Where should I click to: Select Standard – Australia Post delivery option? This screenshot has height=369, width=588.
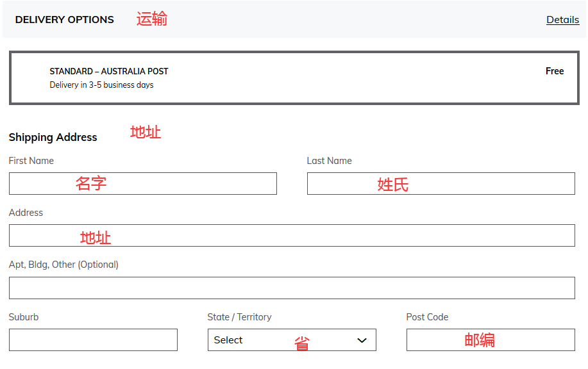tap(294, 78)
